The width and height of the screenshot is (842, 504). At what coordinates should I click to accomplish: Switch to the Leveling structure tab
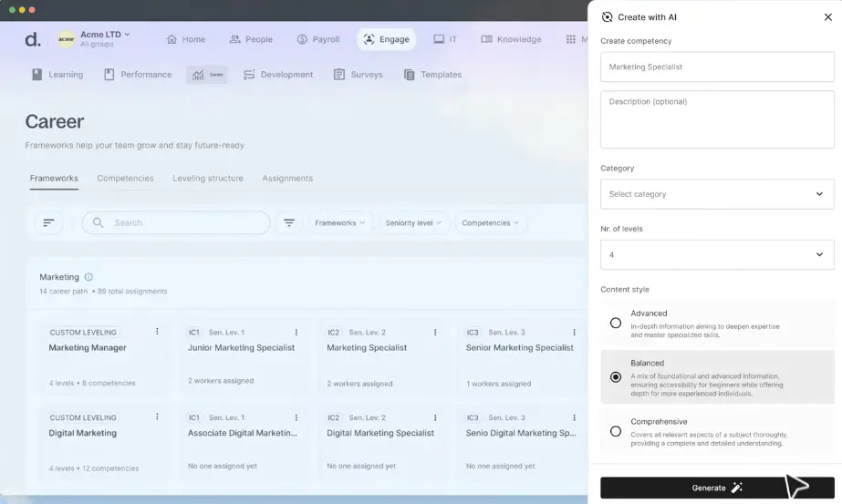pos(208,179)
